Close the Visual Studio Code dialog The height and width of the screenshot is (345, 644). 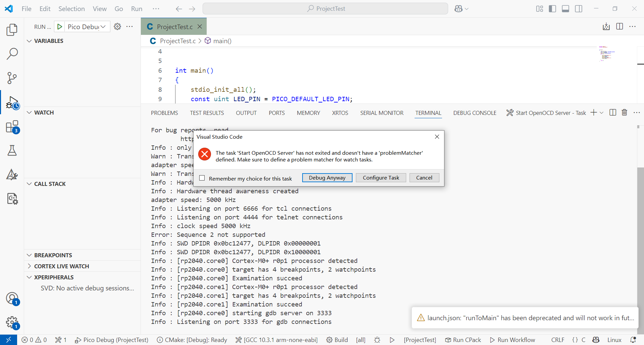tap(437, 137)
